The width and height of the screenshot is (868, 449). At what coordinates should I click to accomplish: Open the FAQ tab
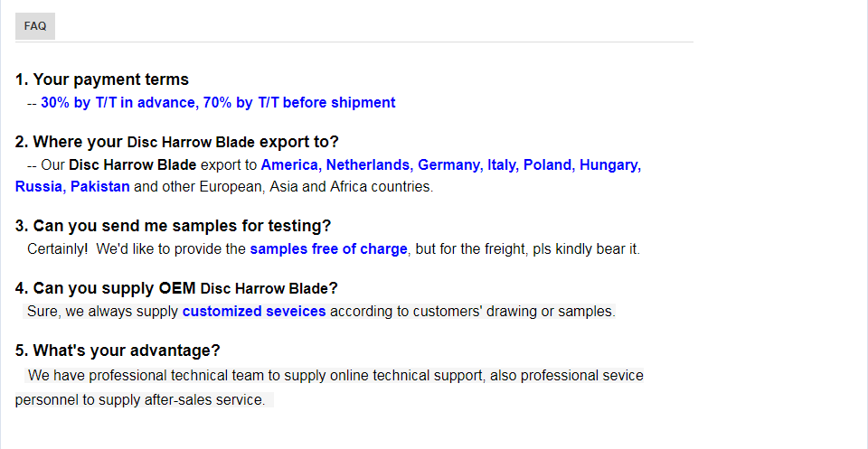(35, 26)
